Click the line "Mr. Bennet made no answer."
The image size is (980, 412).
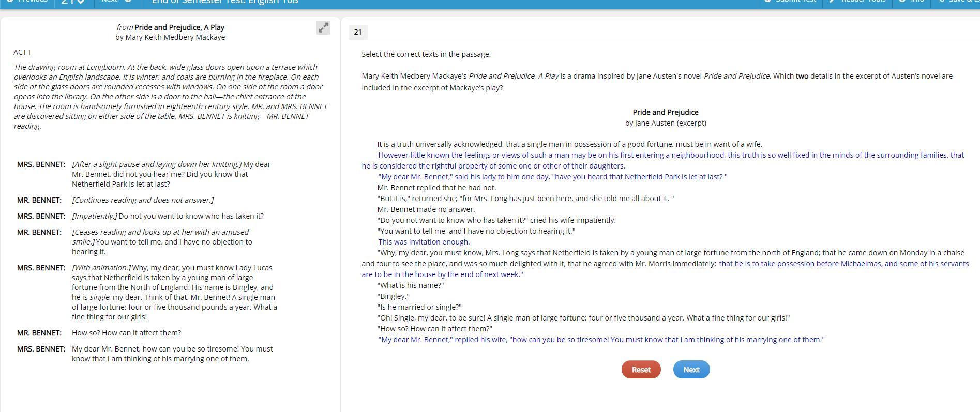[426, 209]
